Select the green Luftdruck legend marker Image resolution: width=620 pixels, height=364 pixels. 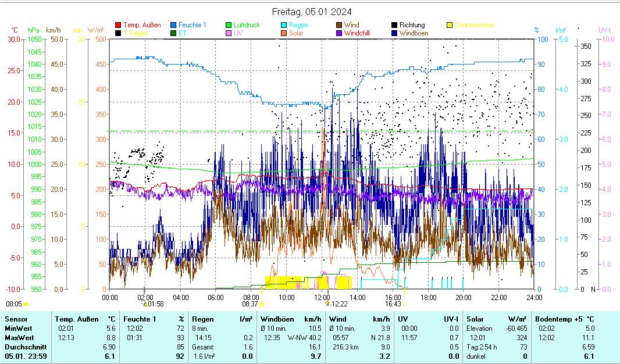coord(229,25)
